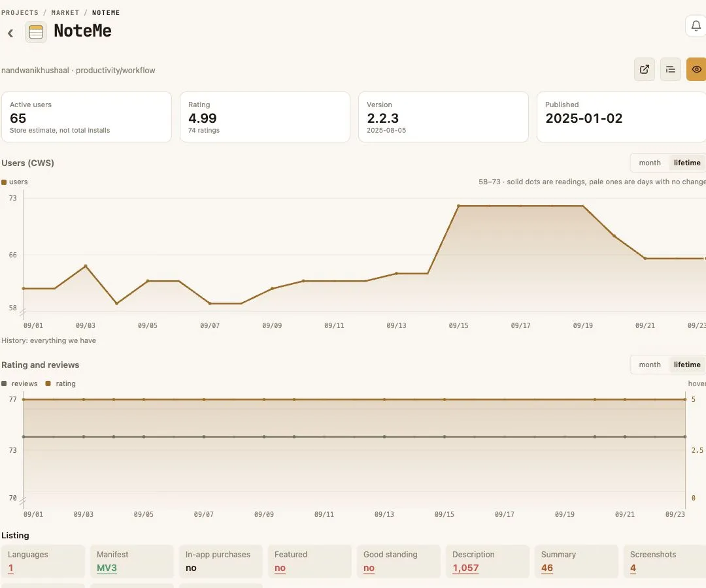Image resolution: width=706 pixels, height=588 pixels.
Task: Set Rating and reviews chart to lifetime
Action: (x=686, y=365)
